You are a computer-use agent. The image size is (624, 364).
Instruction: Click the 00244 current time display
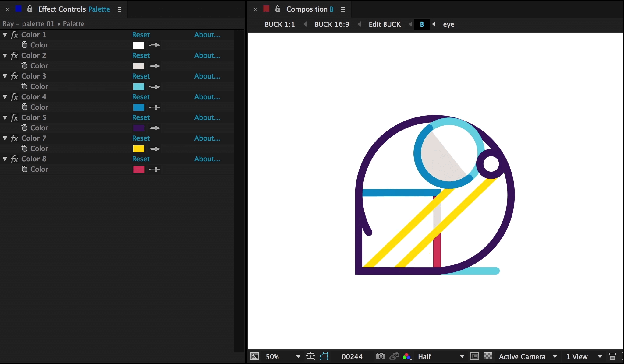(352, 357)
